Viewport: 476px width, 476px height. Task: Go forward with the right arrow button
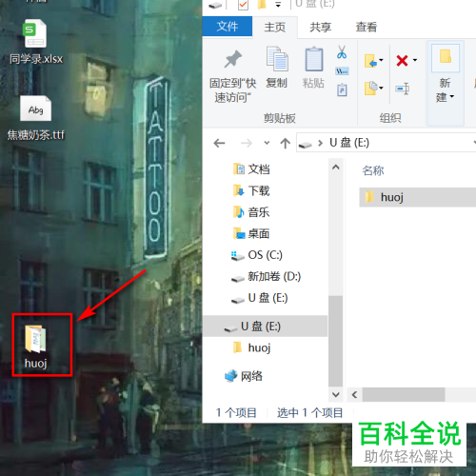pyautogui.click(x=247, y=144)
